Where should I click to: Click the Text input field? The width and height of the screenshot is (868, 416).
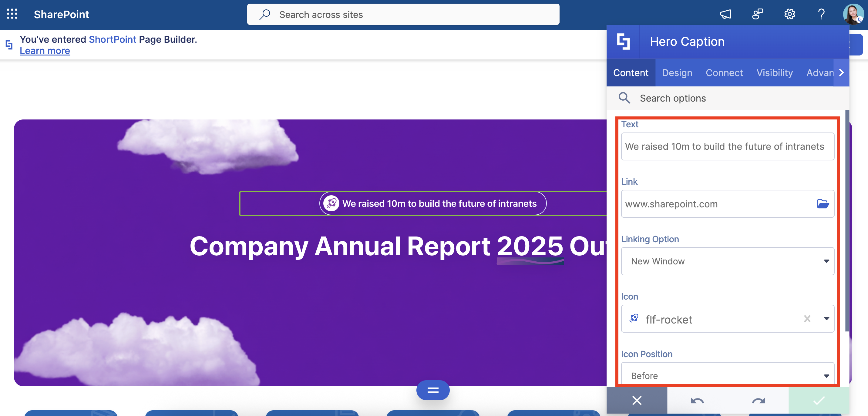728,146
